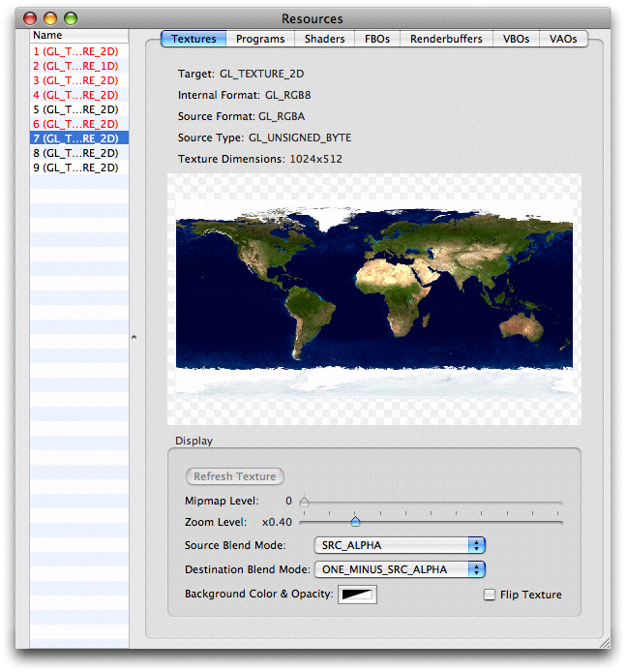The height and width of the screenshot is (672, 626).
Task: Open the FBOs tab
Action: tap(377, 39)
